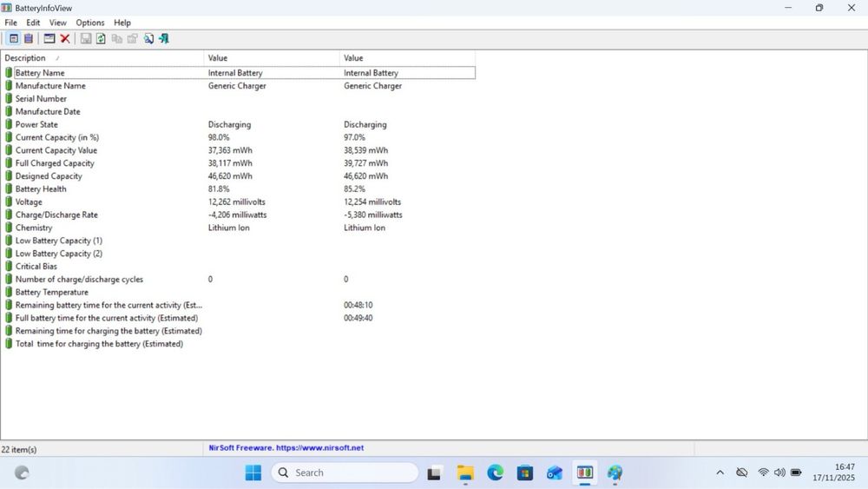
Task: Click the 38,539 mWh value
Action: point(366,150)
